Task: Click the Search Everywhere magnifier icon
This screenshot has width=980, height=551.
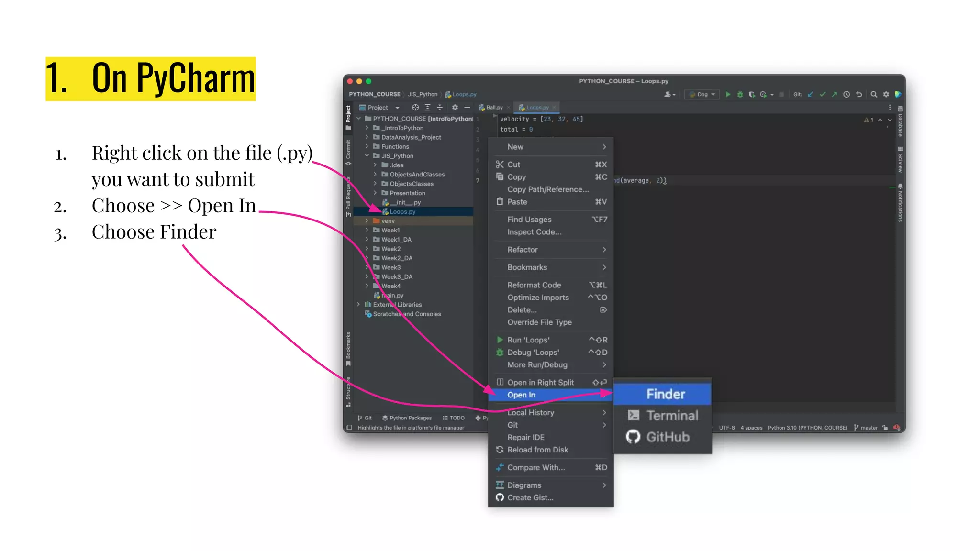Action: pos(874,94)
